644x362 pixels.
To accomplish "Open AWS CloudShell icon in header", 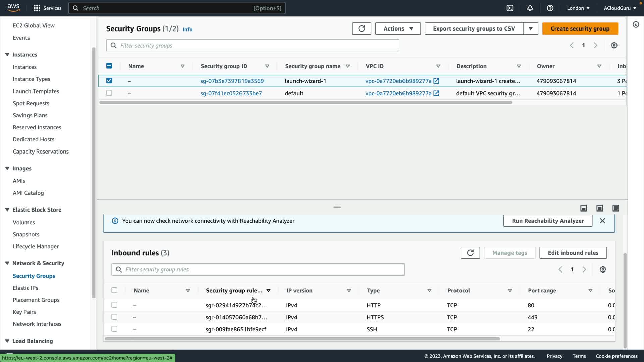I will click(x=510, y=8).
